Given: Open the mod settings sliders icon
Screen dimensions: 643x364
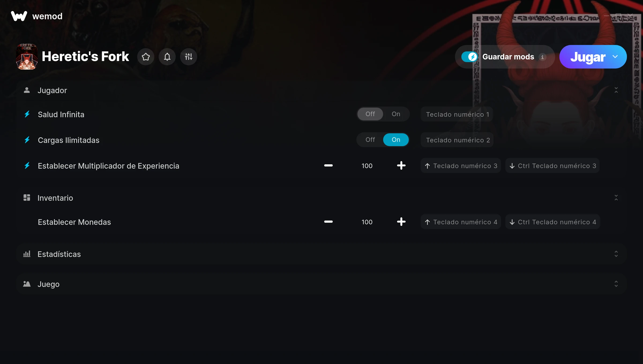Looking at the screenshot, I should pyautogui.click(x=189, y=57).
